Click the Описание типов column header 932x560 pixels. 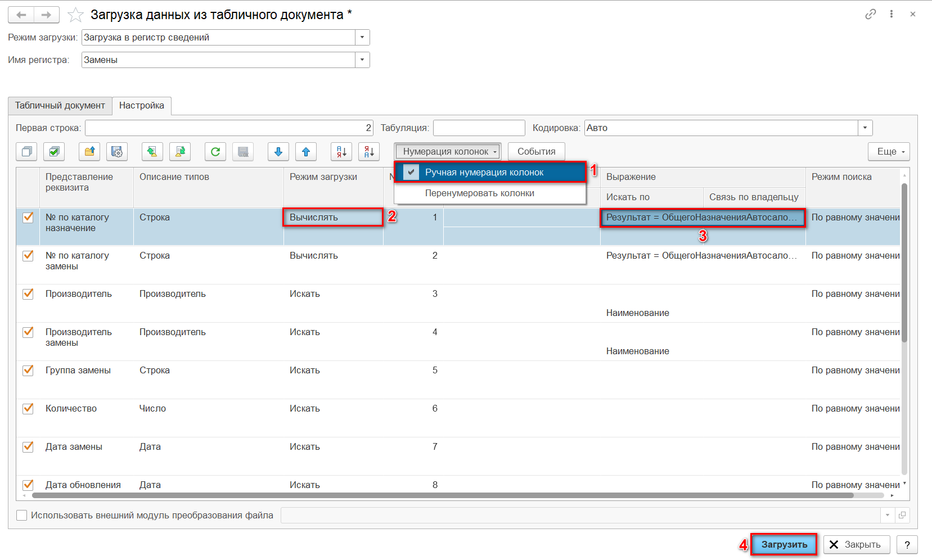pyautogui.click(x=209, y=187)
